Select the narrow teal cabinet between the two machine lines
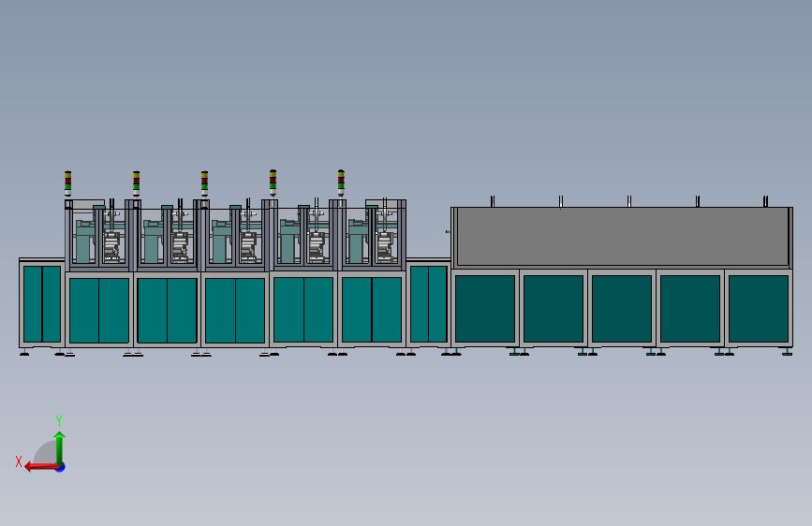812x526 pixels. click(x=428, y=304)
